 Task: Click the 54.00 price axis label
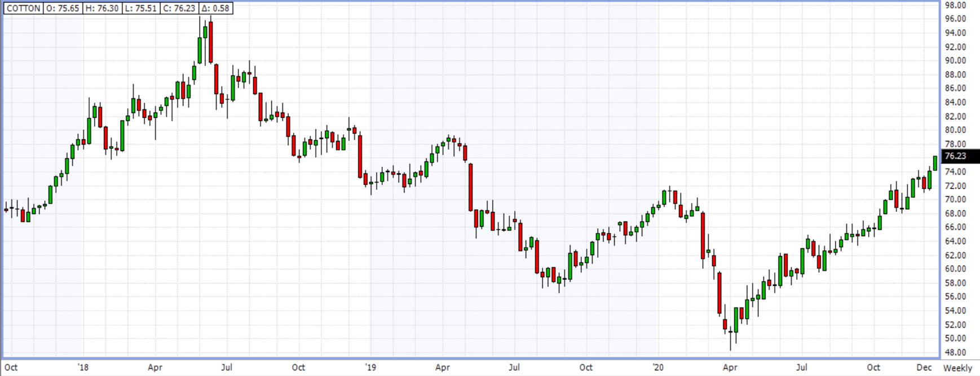tap(955, 310)
